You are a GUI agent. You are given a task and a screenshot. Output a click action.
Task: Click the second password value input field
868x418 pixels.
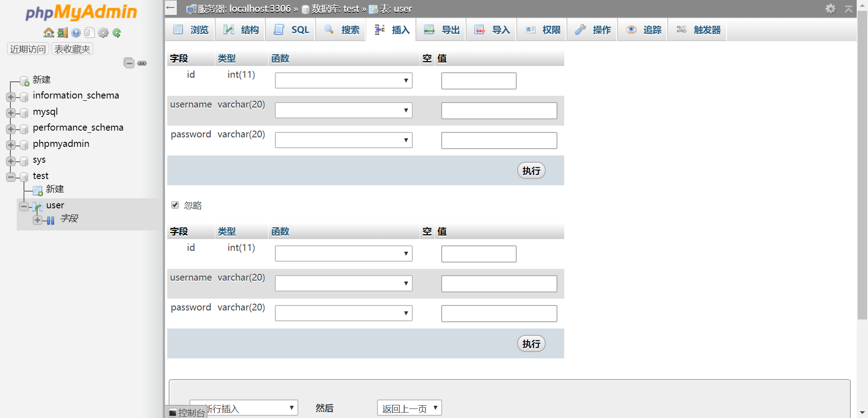tap(499, 314)
